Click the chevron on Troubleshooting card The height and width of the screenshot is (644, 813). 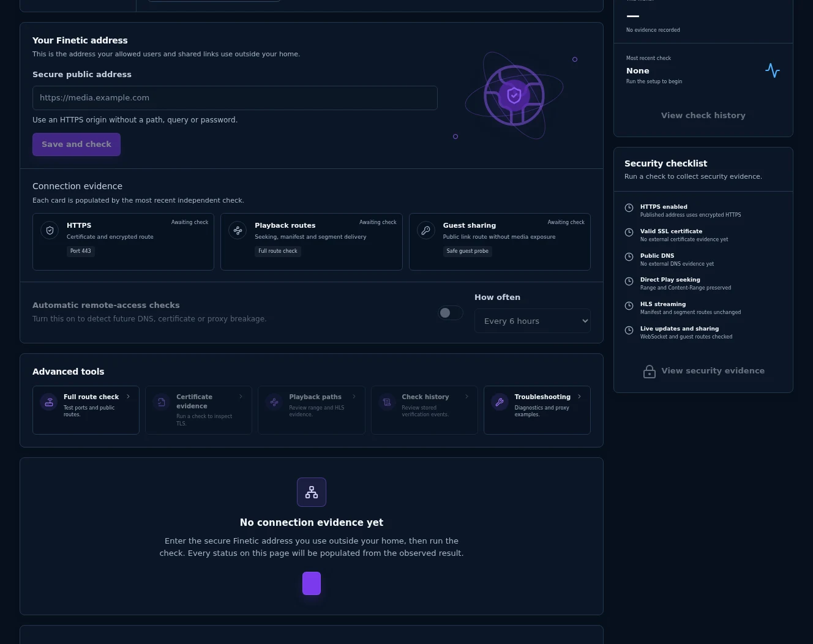click(579, 397)
